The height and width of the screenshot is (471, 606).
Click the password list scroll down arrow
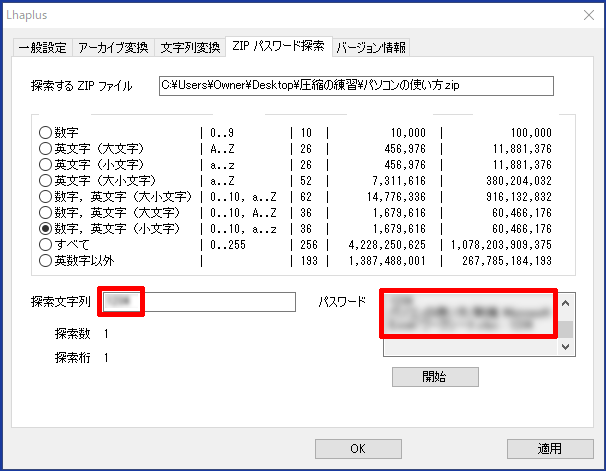pyautogui.click(x=566, y=347)
